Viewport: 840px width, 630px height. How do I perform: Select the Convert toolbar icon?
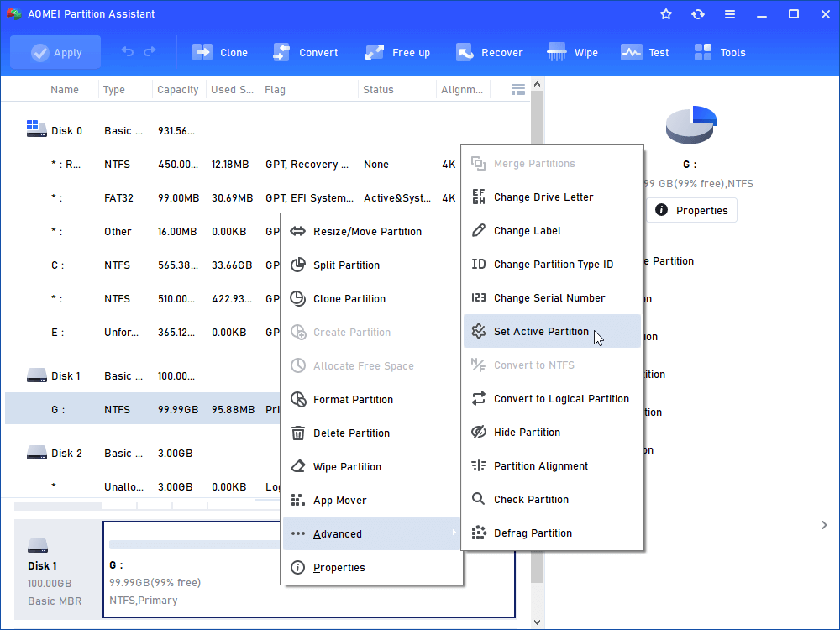(x=306, y=52)
